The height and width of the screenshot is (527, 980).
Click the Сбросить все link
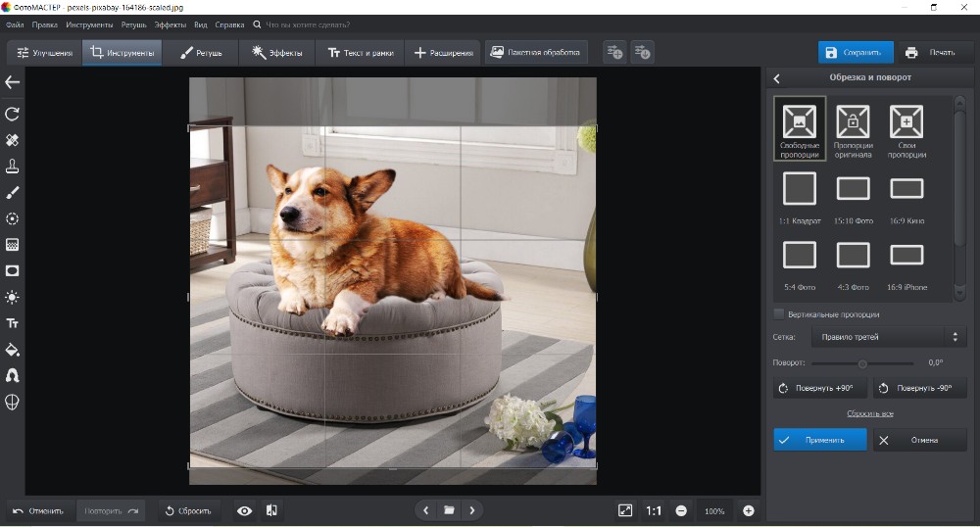pyautogui.click(x=869, y=413)
